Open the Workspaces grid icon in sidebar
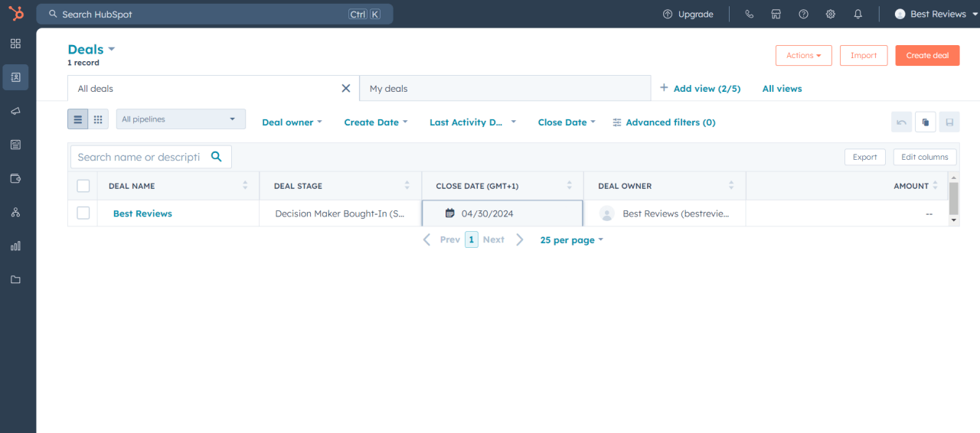The height and width of the screenshot is (433, 980). tap(15, 44)
